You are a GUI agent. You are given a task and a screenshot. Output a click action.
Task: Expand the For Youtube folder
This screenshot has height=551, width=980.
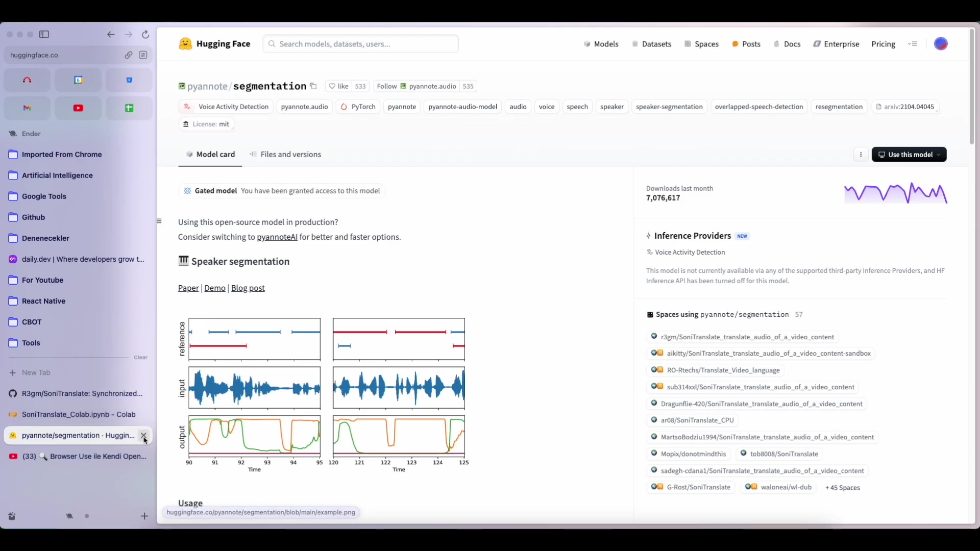78,280
